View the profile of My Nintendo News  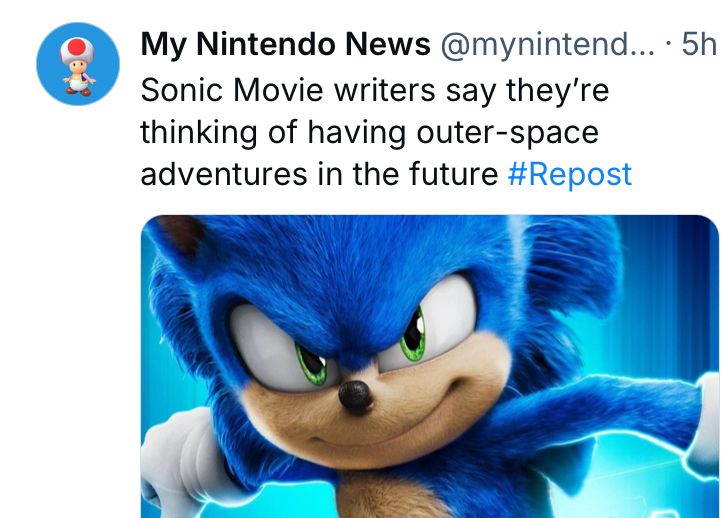click(286, 44)
